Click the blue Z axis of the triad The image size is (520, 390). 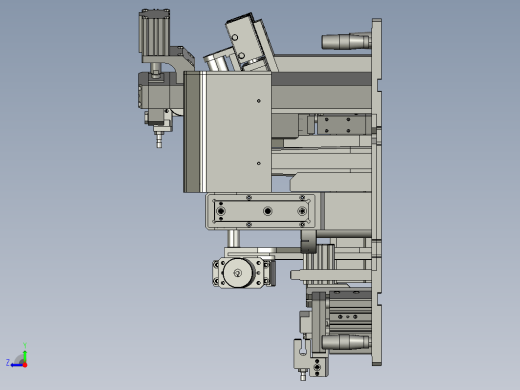tap(16, 365)
